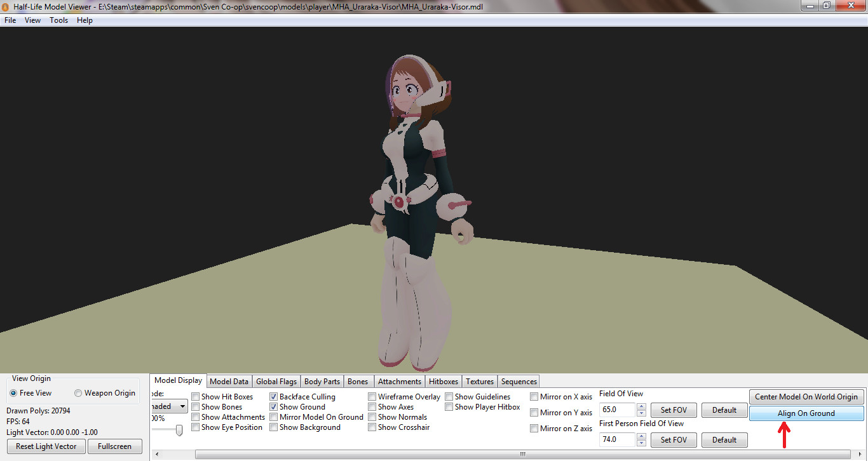Enable Show Axes checkbox
The image size is (868, 461).
click(372, 407)
